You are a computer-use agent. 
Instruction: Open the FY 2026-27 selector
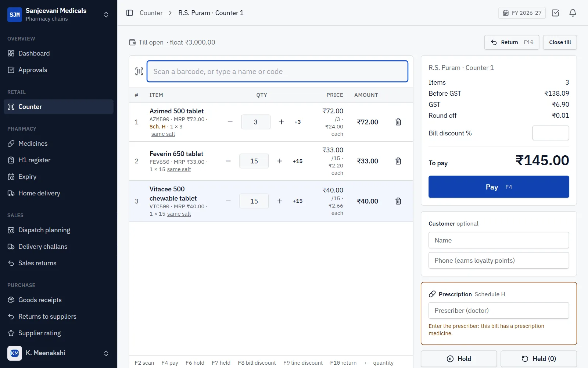[522, 13]
